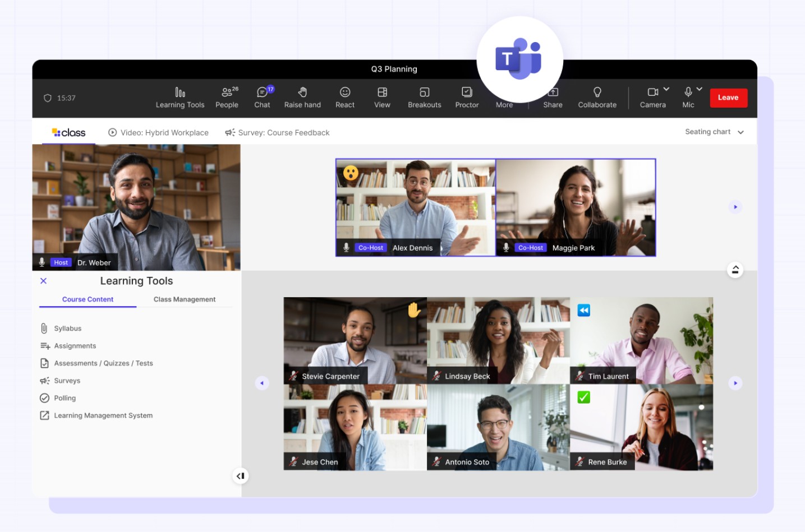
Task: Click the Lindsay Beck name label
Action: 467,376
